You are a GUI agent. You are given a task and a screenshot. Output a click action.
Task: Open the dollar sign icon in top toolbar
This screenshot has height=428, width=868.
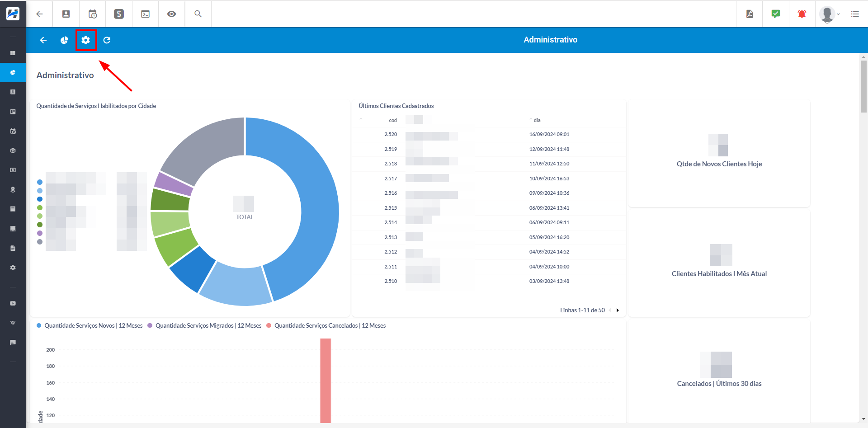[119, 14]
